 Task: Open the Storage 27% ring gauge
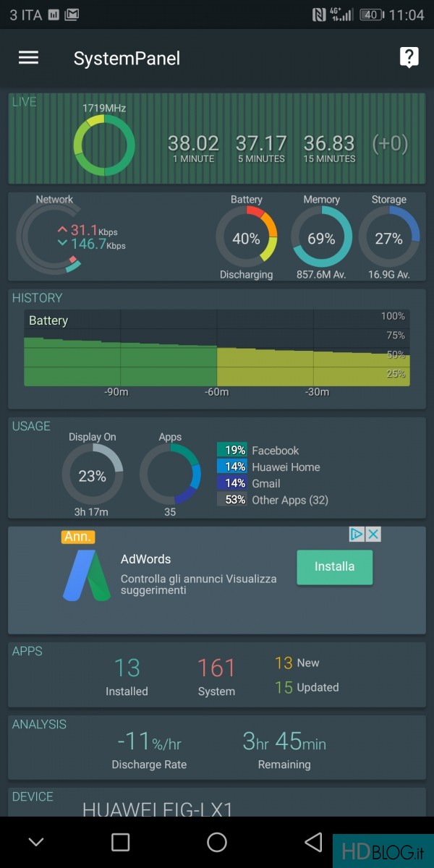pos(389,238)
